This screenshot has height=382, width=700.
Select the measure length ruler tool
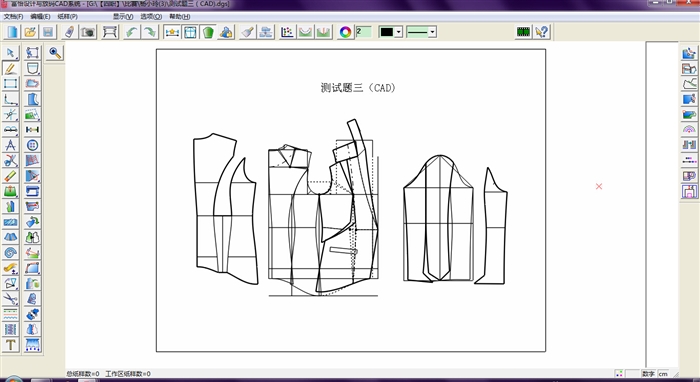tap(33, 129)
